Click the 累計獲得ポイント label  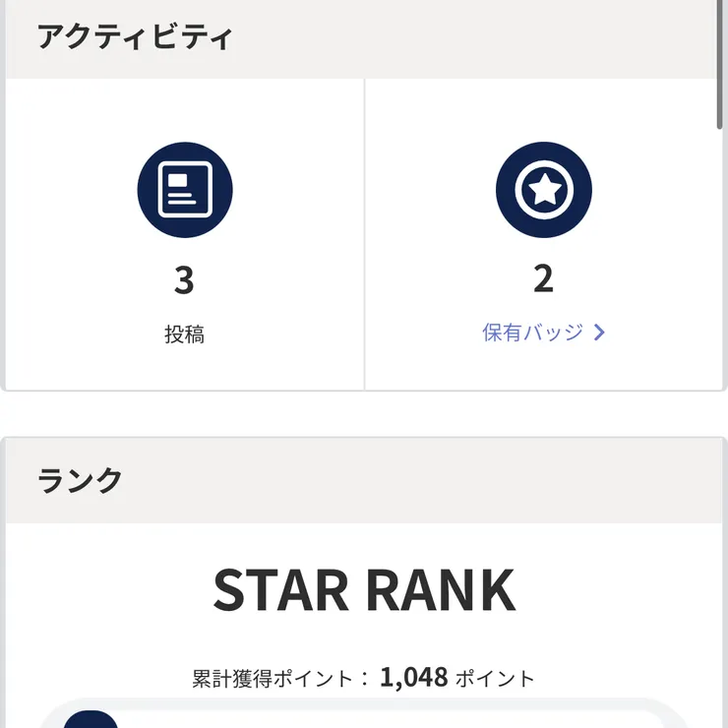click(x=272, y=678)
